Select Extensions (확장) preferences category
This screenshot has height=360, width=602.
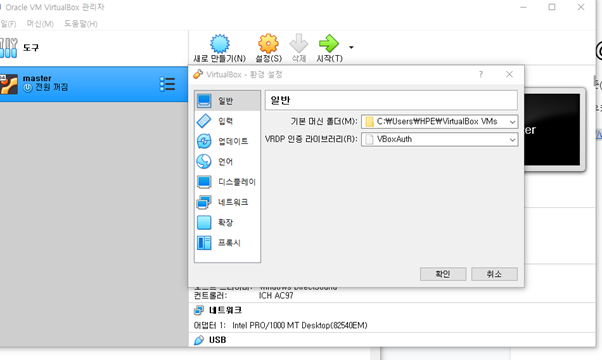(227, 222)
